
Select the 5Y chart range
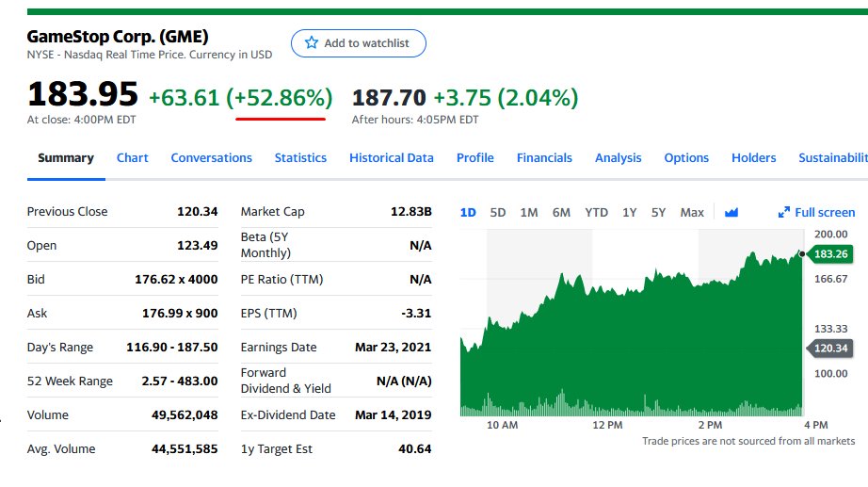pyautogui.click(x=658, y=213)
